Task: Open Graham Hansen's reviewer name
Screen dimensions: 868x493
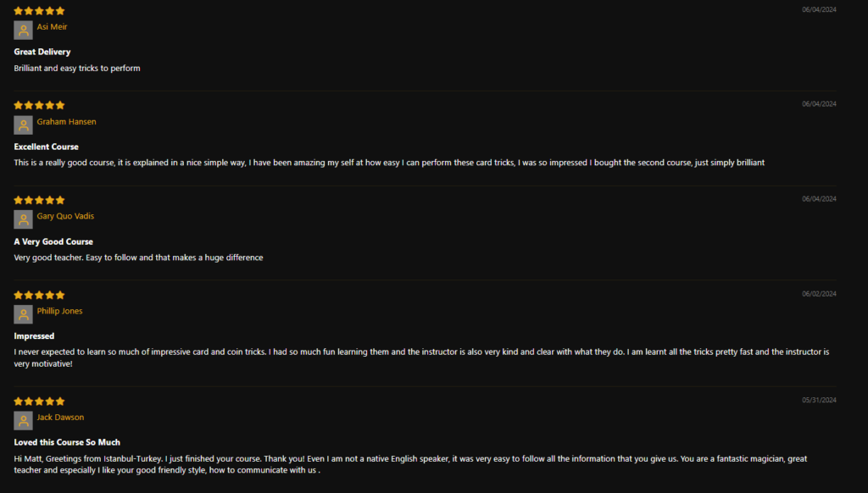Action: pos(66,122)
